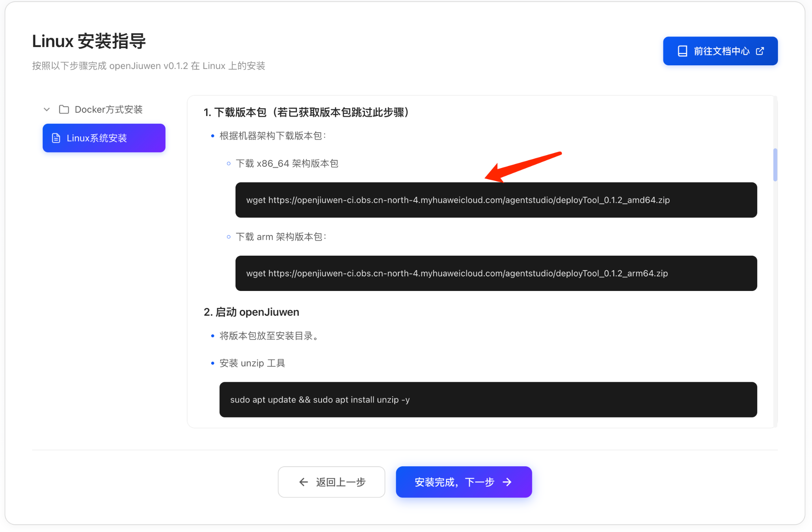
Task: Open 前往文档中心 documentation center
Action: pos(720,51)
